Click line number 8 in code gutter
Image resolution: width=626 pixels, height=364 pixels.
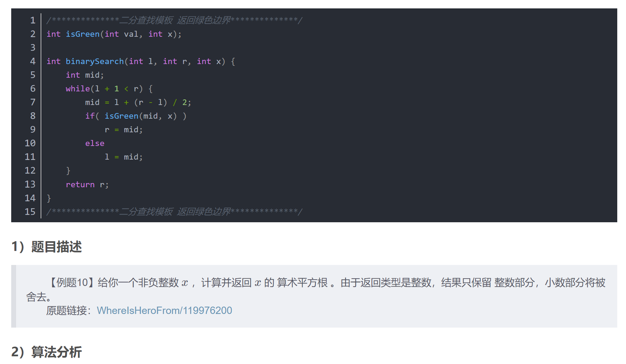(33, 116)
